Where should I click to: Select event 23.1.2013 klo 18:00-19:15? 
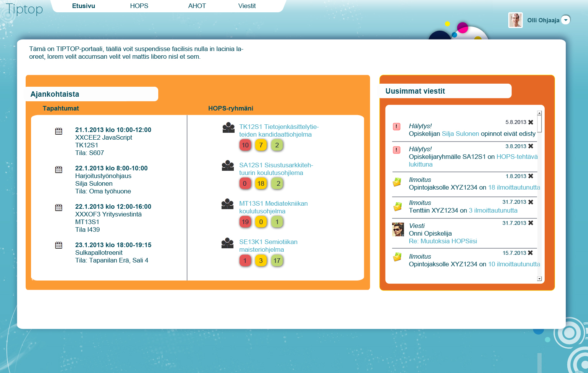[113, 245]
